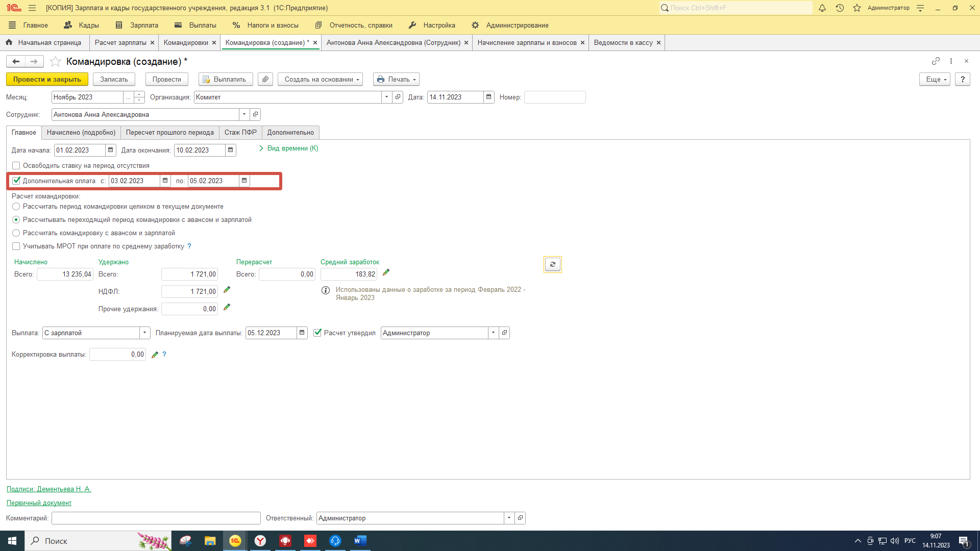
Task: Expand Вид времени (К) section
Action: (x=288, y=148)
